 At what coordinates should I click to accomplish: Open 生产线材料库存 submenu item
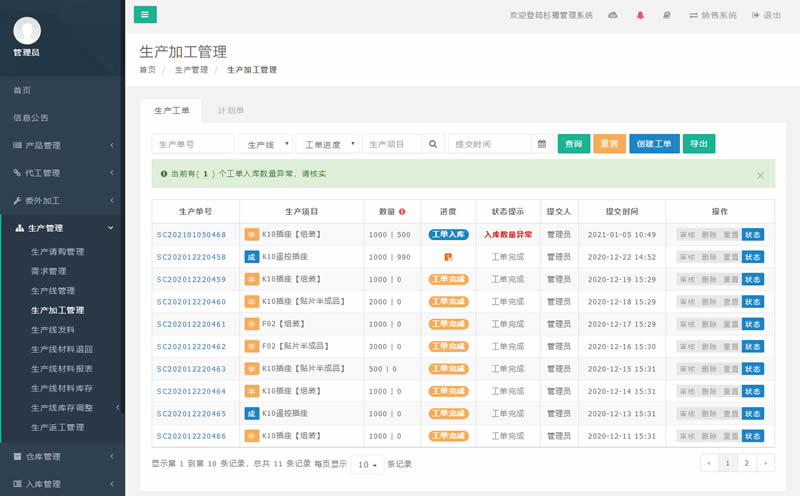(x=62, y=388)
